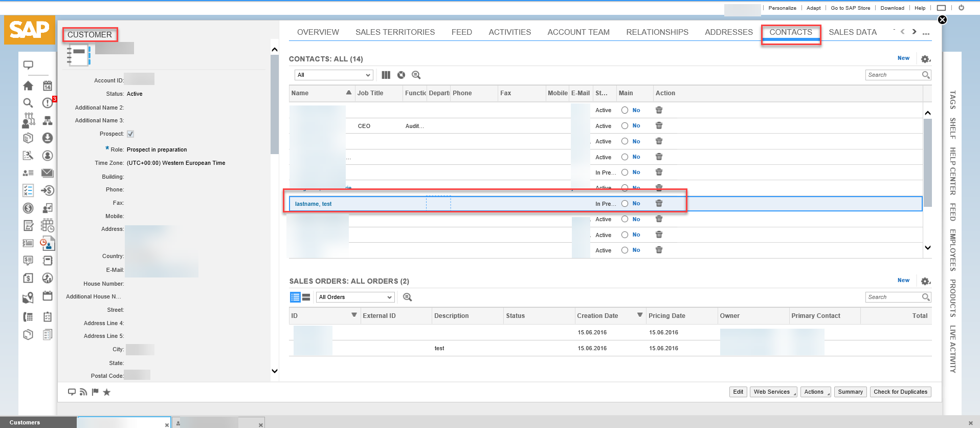This screenshot has width=980, height=428.
Task: Click the customer details pane scrollbar thumb
Action: 275,104
